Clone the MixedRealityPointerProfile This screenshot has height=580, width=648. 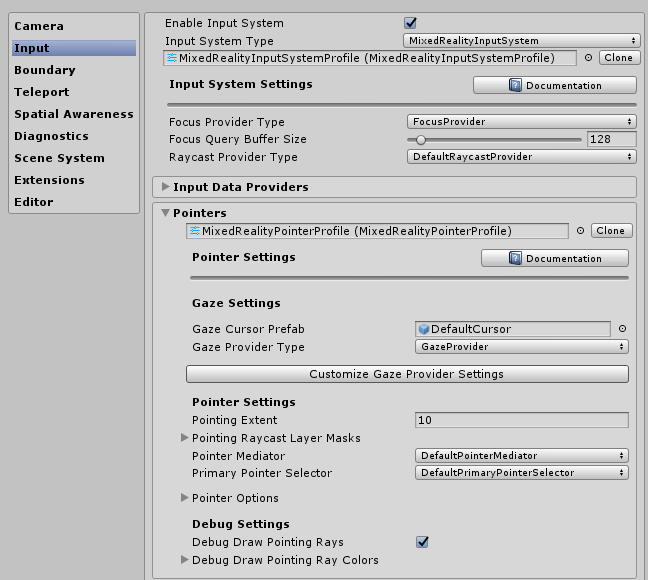[611, 231]
